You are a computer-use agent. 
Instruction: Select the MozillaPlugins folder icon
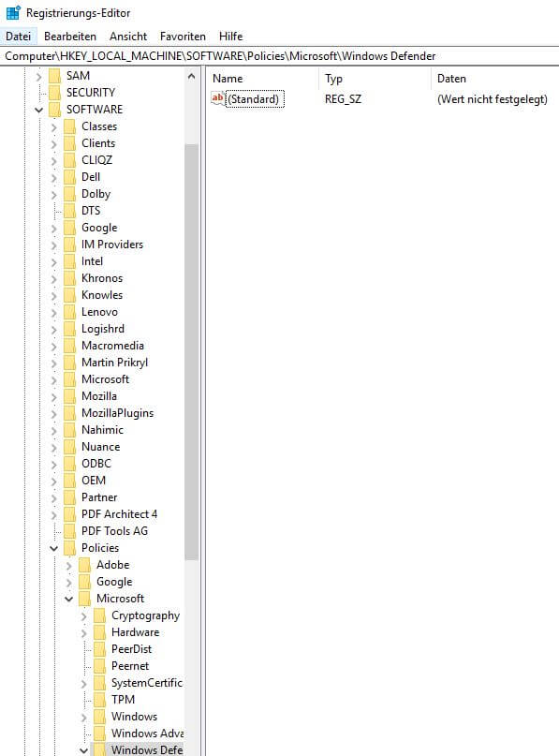(70, 413)
